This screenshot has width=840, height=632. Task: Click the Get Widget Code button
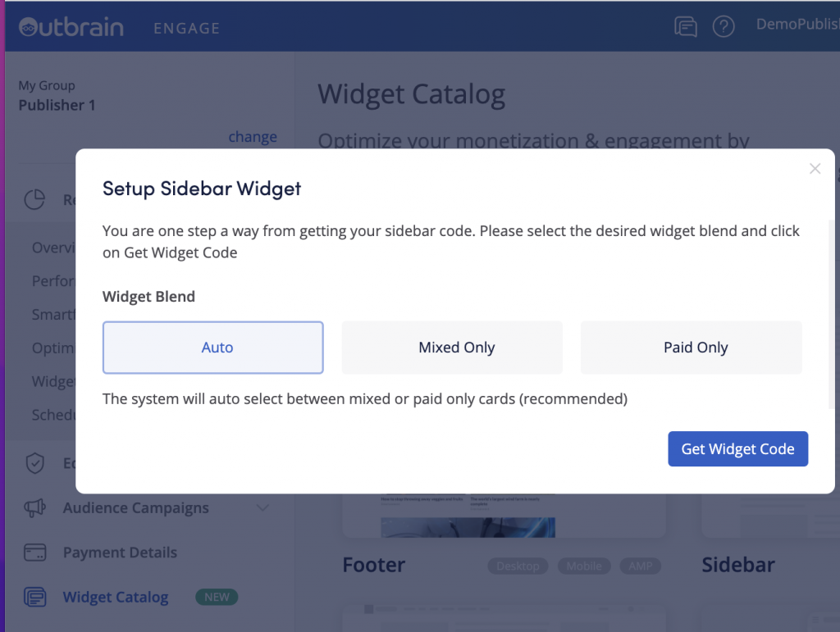[737, 448]
